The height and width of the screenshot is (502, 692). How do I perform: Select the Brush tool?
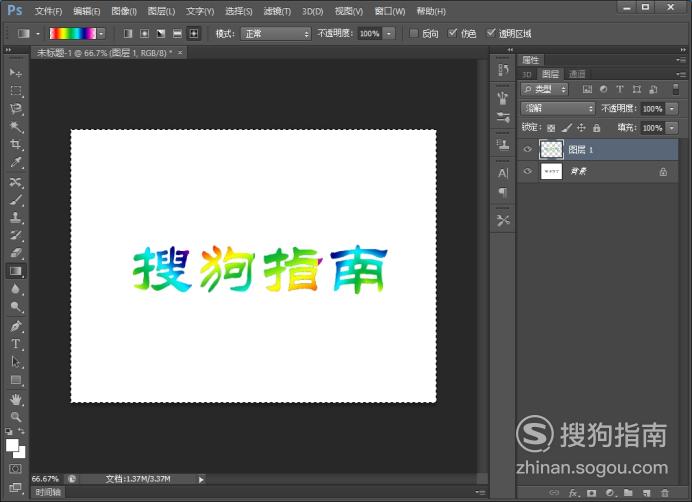(16, 200)
